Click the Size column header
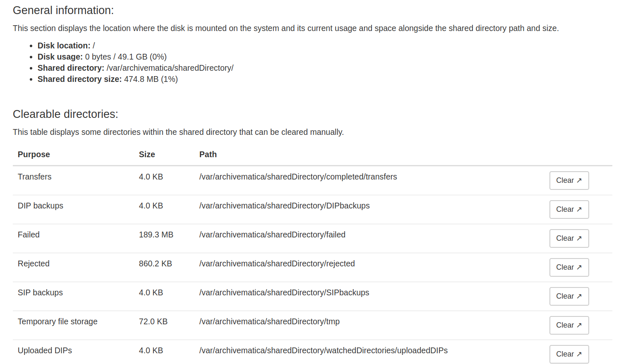 147,154
